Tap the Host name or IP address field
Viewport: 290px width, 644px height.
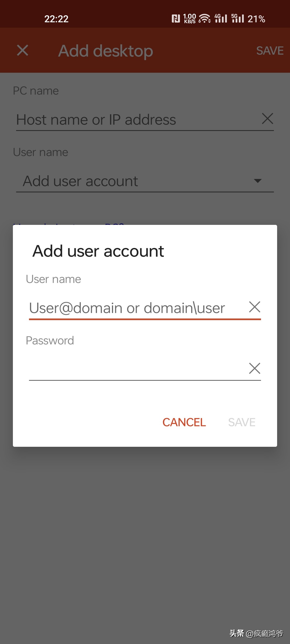click(x=134, y=120)
